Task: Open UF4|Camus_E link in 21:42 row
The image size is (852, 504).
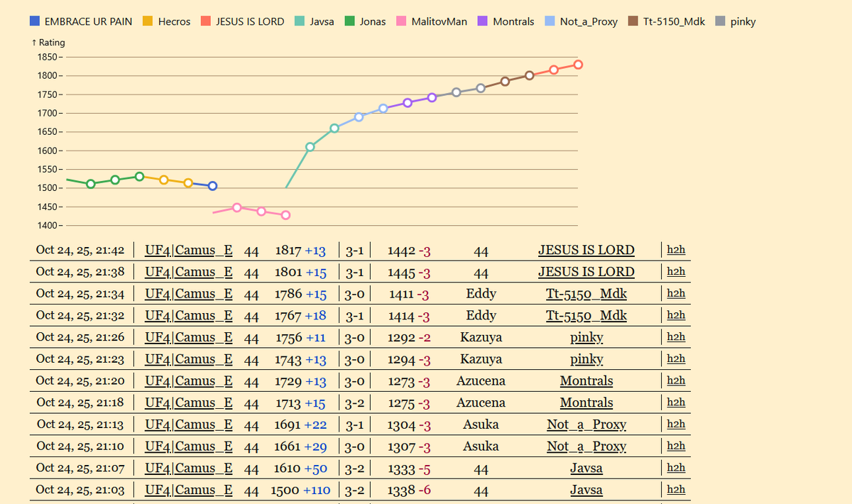Action: [x=189, y=250]
